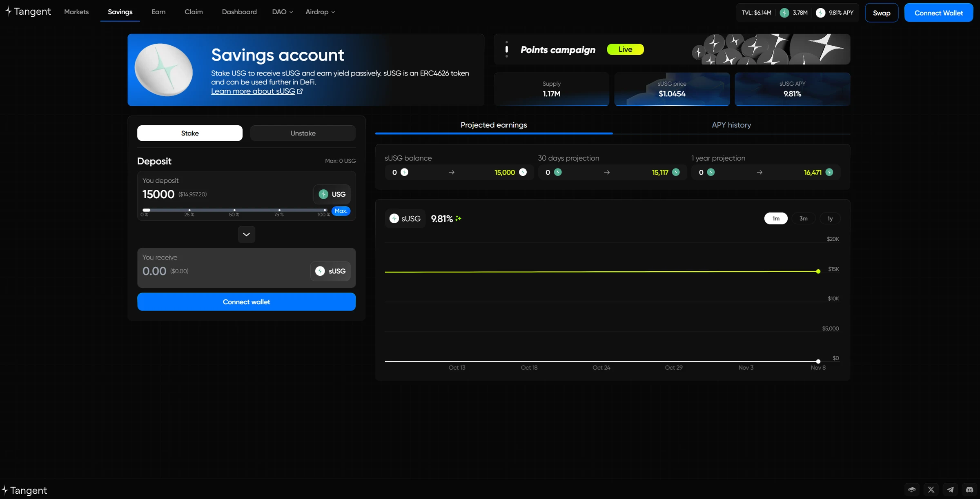
Task: Expand the DAO dropdown menu
Action: pyautogui.click(x=283, y=12)
